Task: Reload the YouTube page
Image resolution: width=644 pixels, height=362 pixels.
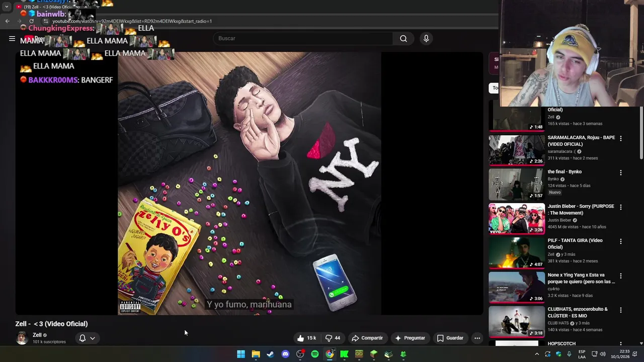Action: tap(31, 21)
